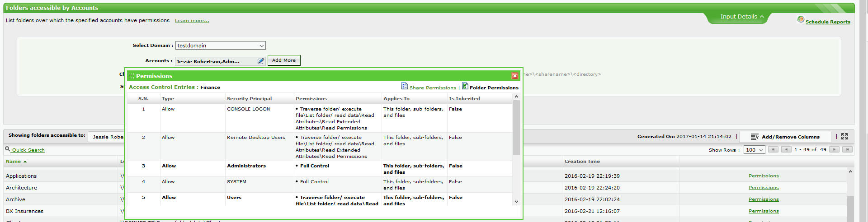Click the Quick Search magnifier icon
868x222 pixels.
tap(8, 148)
